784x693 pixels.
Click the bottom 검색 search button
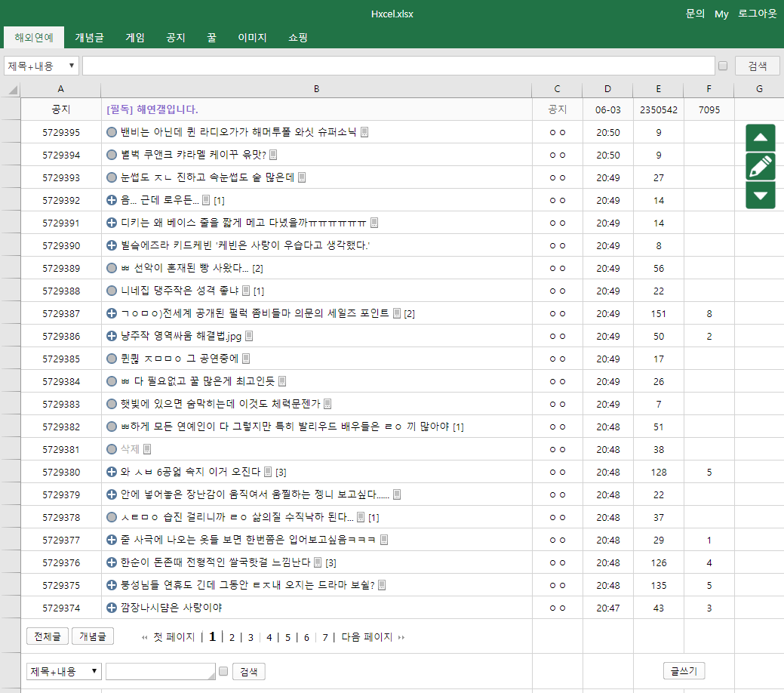(248, 671)
